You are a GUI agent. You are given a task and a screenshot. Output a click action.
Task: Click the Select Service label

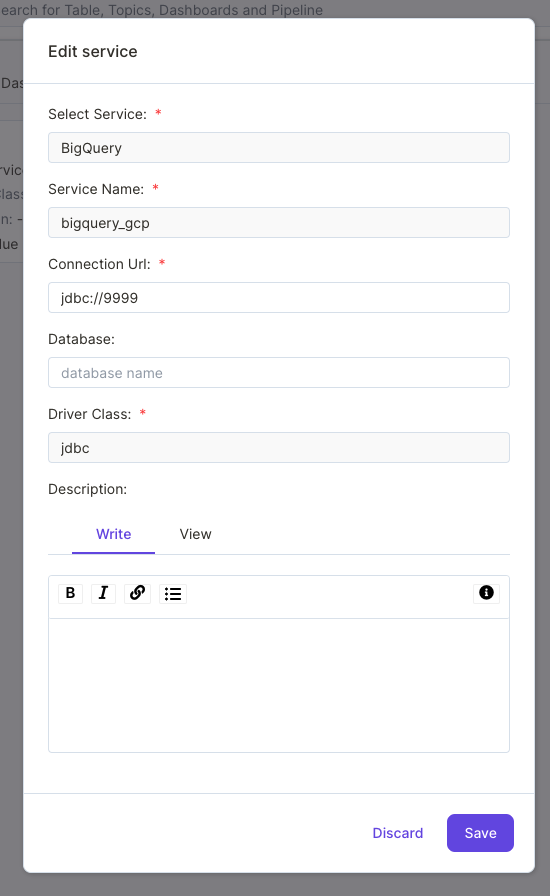[x=97, y=114]
